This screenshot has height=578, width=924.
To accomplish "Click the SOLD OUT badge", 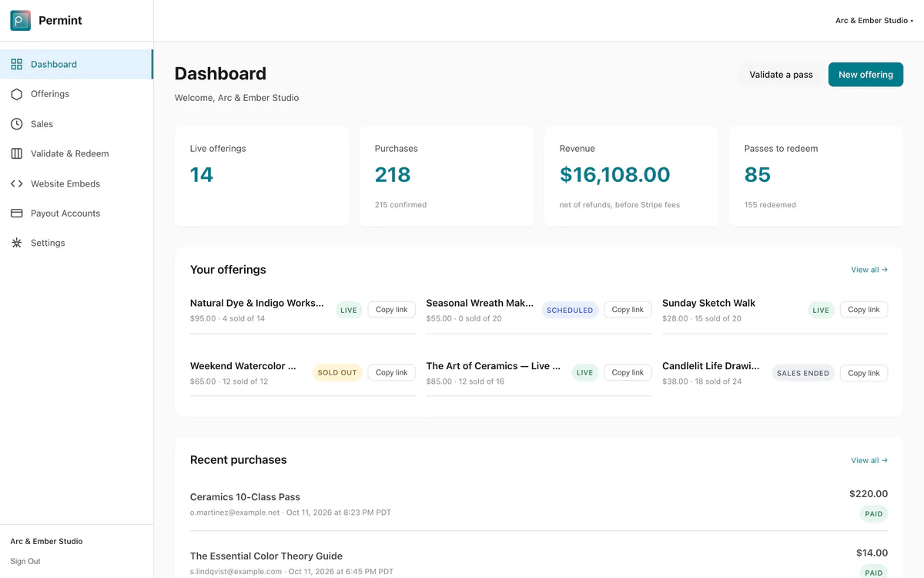I will pos(337,373).
